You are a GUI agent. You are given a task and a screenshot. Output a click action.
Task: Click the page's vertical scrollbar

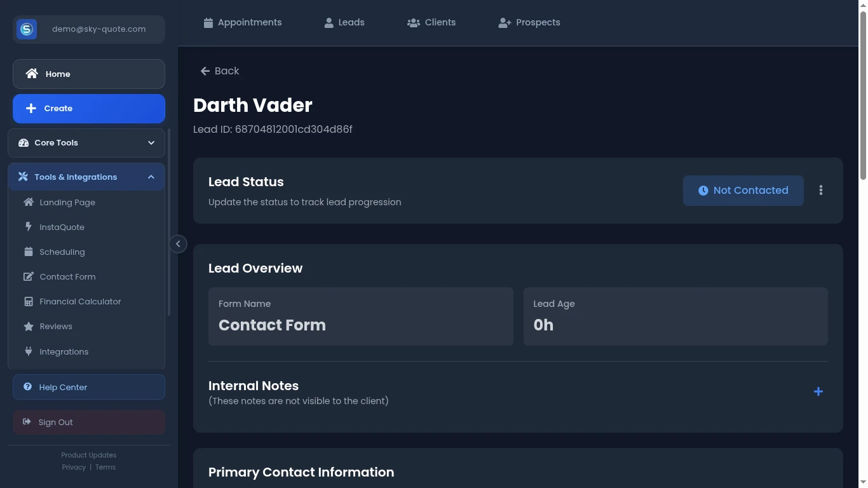point(862,95)
